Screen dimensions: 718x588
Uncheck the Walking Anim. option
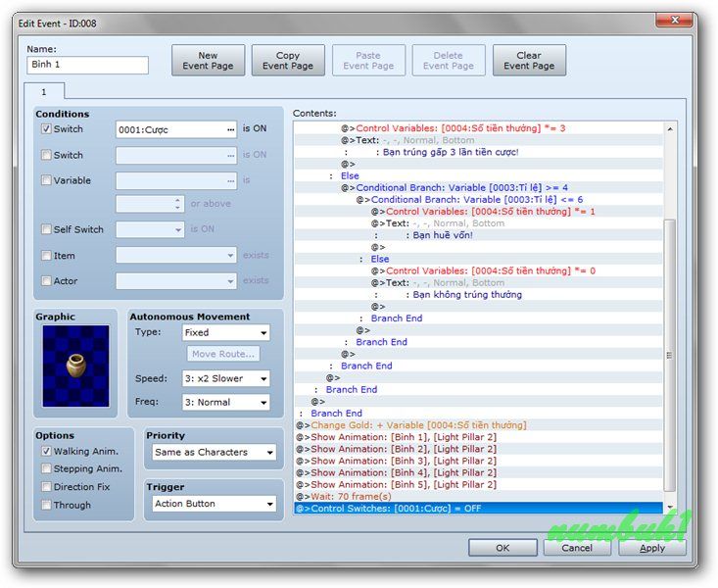tap(46, 451)
